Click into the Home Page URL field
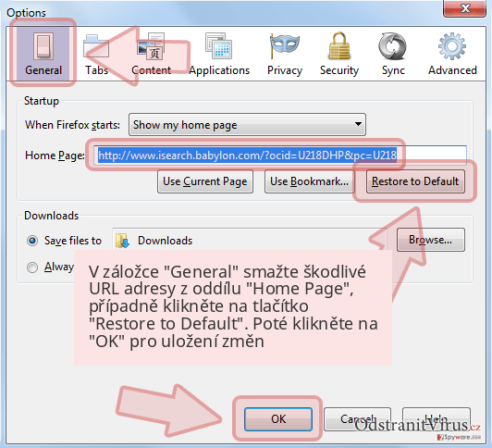This screenshot has height=448, width=492. pos(280,156)
